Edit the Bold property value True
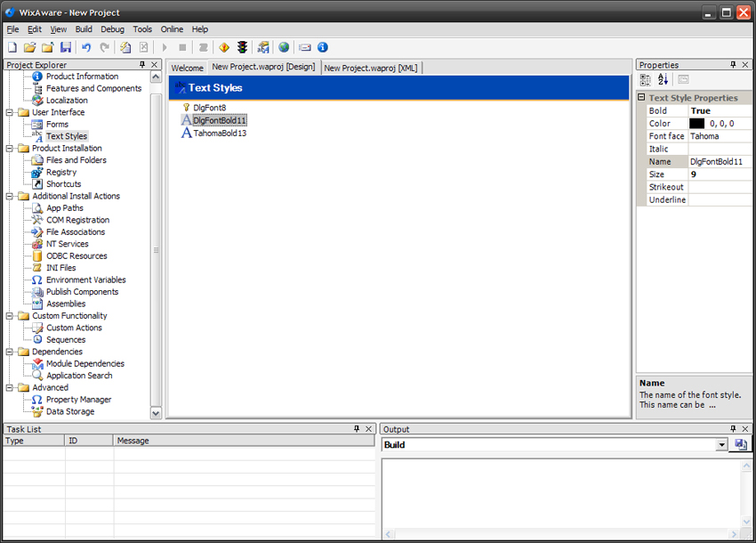This screenshot has height=543, width=756. 720,111
